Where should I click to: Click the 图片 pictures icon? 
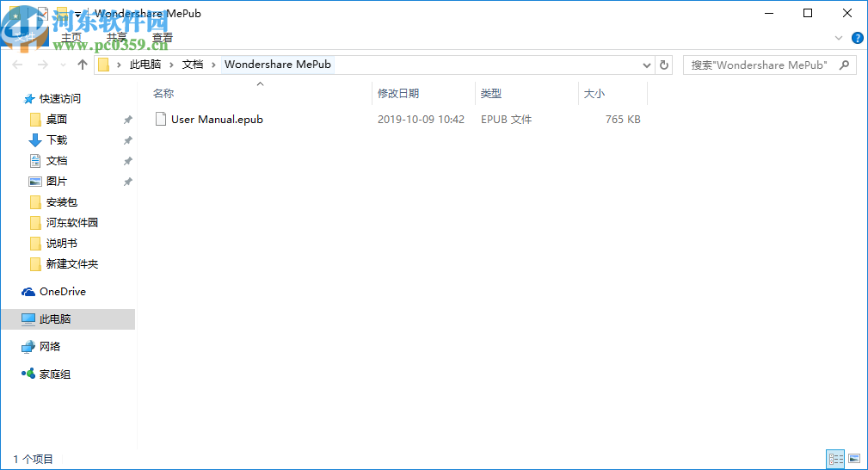pyautogui.click(x=35, y=182)
